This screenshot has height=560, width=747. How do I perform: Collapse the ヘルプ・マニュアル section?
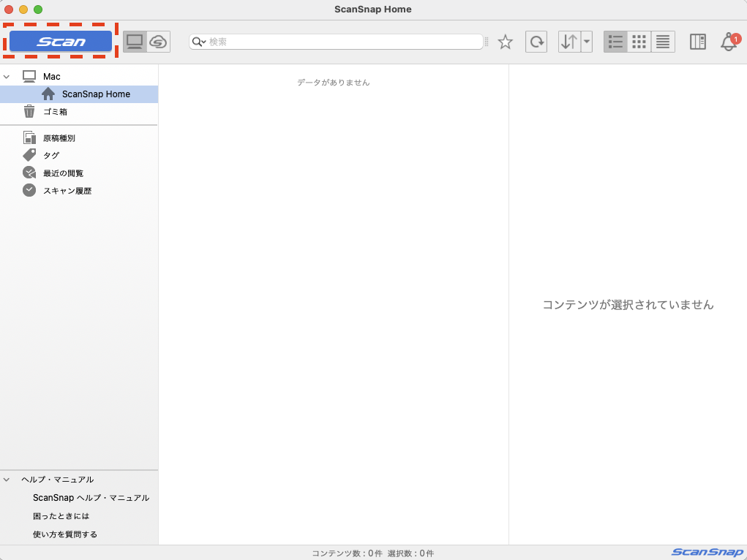(7, 480)
